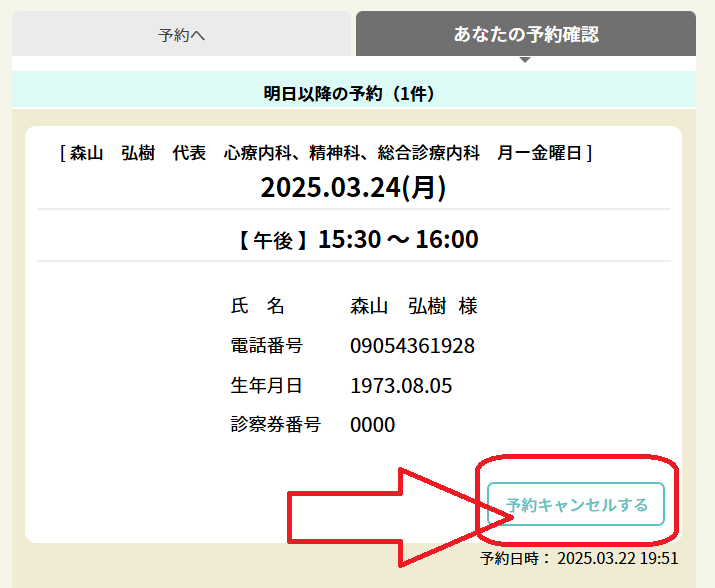Click the appointment date 2025.03.24(月)

click(x=353, y=187)
